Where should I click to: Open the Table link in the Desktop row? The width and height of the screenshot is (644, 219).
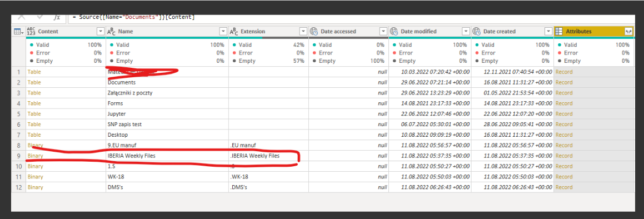(x=34, y=135)
